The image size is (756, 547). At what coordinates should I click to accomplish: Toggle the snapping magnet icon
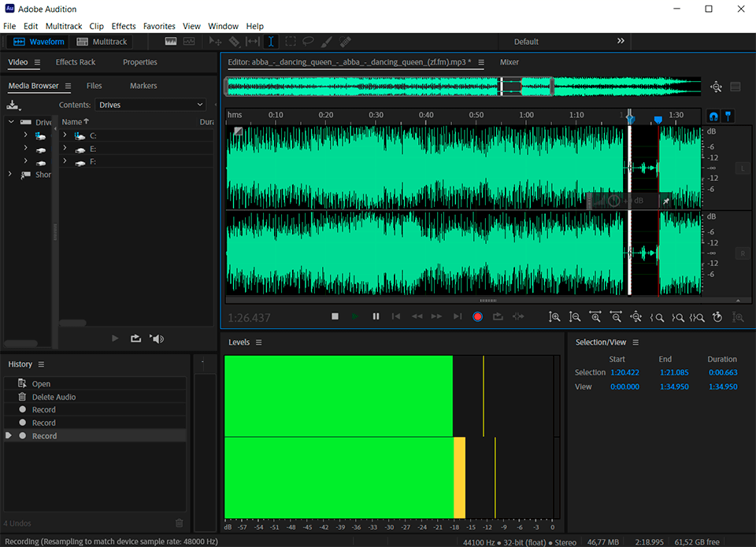(713, 116)
